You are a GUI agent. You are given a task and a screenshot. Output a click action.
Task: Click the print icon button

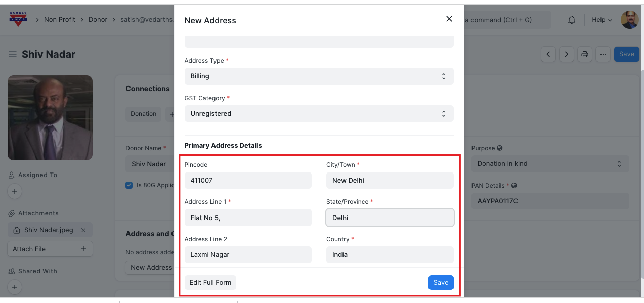tap(585, 54)
